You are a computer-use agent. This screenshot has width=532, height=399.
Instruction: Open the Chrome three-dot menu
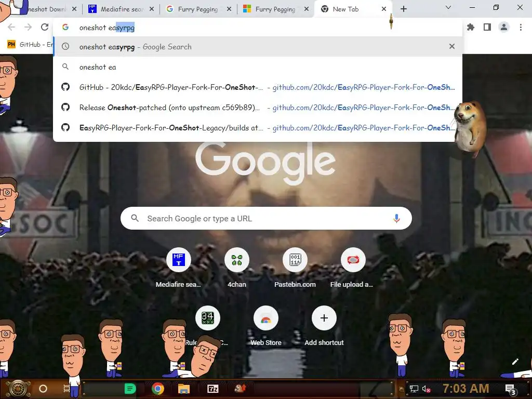(x=521, y=27)
